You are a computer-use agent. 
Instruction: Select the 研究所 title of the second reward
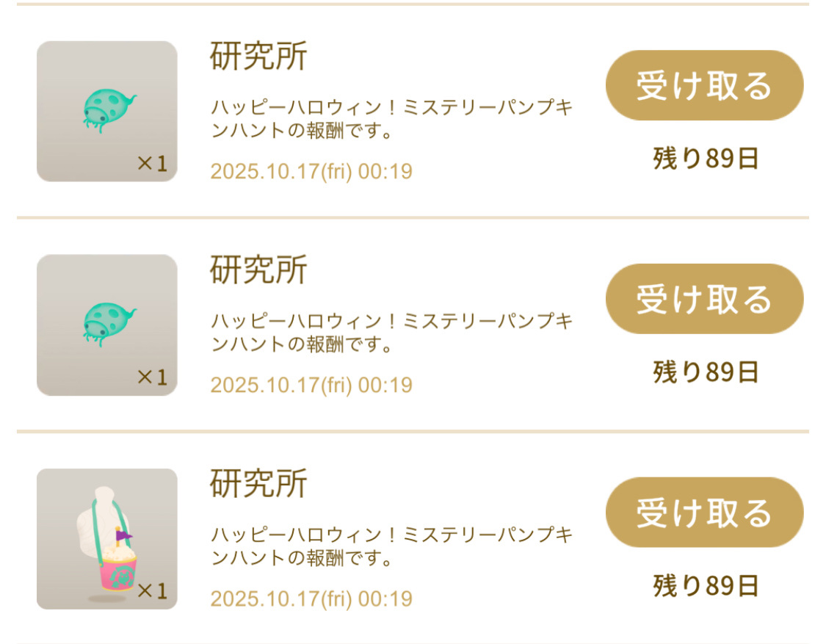(258, 270)
